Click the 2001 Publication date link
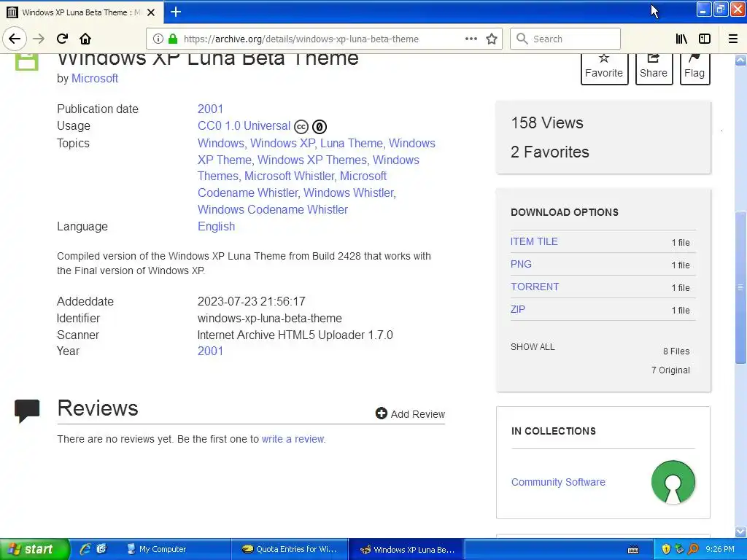Image resolution: width=747 pixels, height=560 pixels. tap(210, 109)
